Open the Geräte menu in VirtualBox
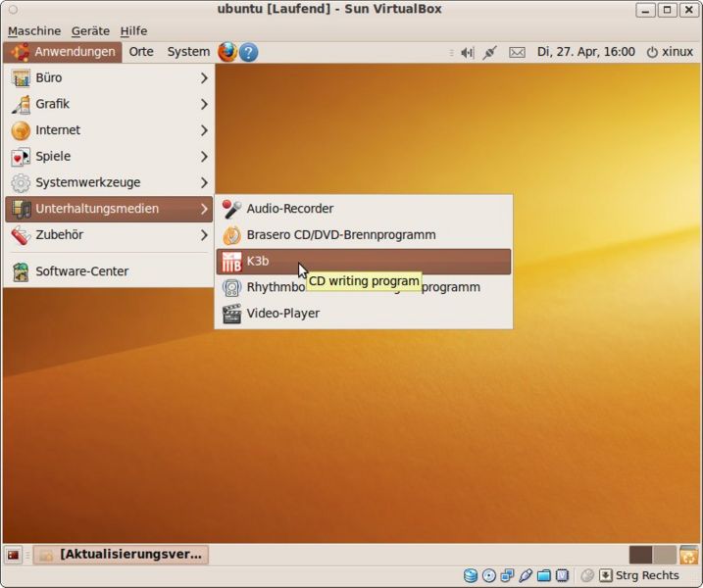The image size is (703, 588). (x=90, y=30)
